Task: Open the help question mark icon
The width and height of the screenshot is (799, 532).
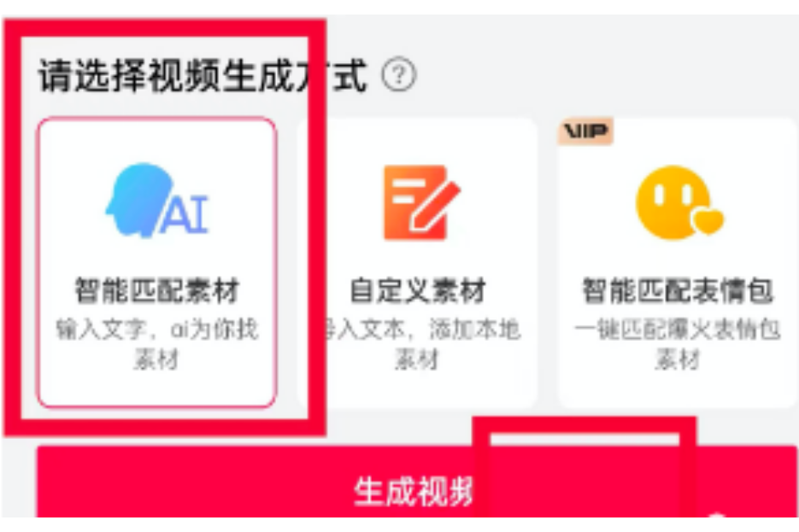Action: click(399, 74)
